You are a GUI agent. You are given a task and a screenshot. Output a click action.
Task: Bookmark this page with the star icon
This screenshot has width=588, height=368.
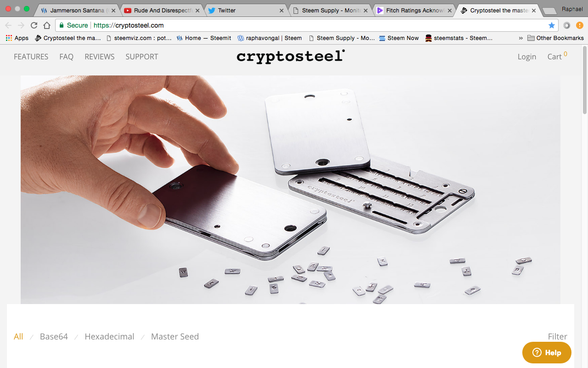[x=552, y=25]
